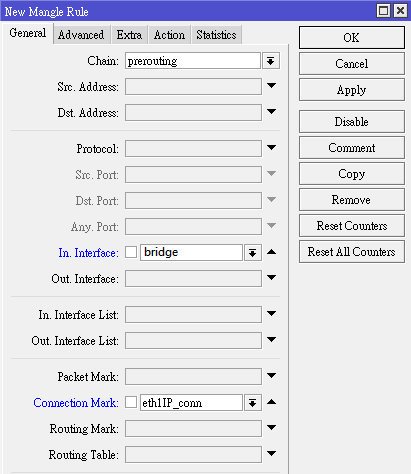Open the Chain dropdown list
Viewport: 411px width, 474px height.
271,61
